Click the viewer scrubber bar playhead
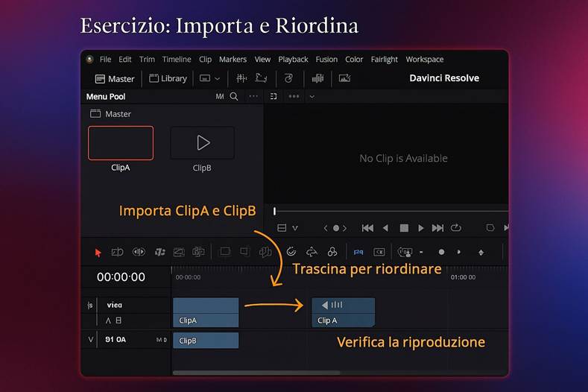Screen dimensions: 588x392 pos(274,212)
